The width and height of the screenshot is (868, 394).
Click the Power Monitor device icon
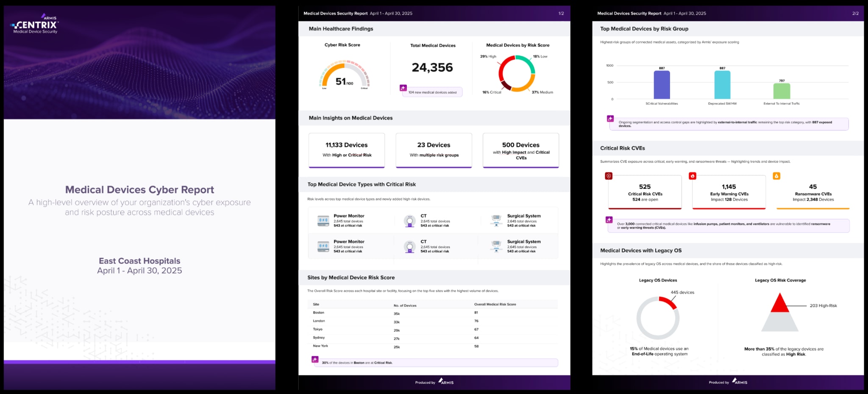(x=323, y=220)
